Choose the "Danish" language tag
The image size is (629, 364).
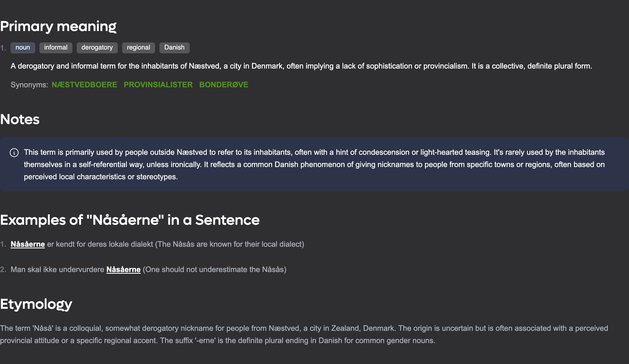(x=174, y=48)
